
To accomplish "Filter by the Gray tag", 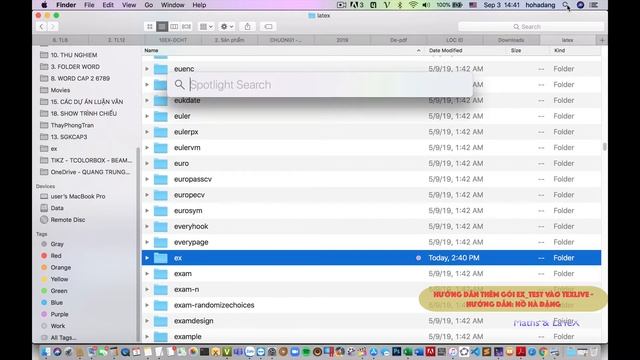I will click(57, 244).
